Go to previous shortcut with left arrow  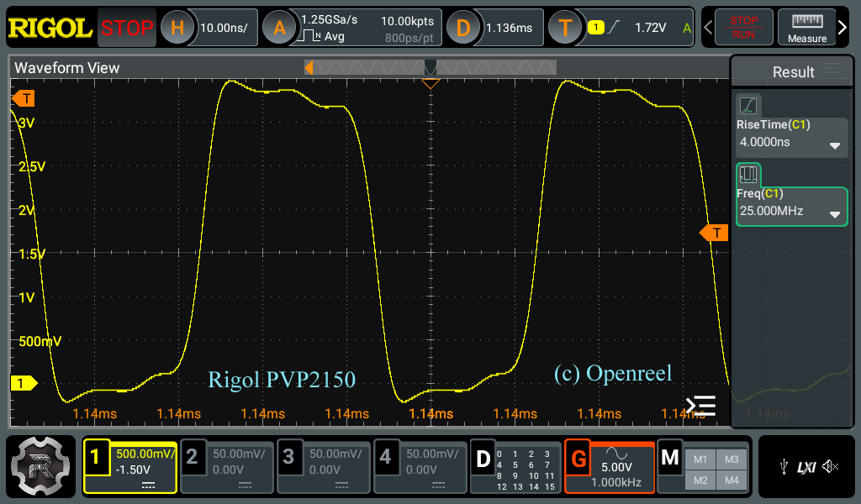708,28
